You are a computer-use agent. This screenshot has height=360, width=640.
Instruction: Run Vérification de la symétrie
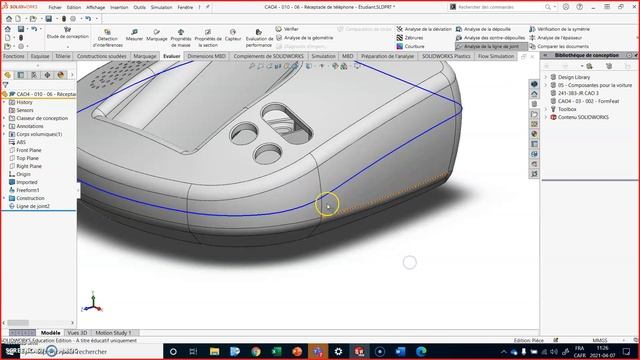559,29
